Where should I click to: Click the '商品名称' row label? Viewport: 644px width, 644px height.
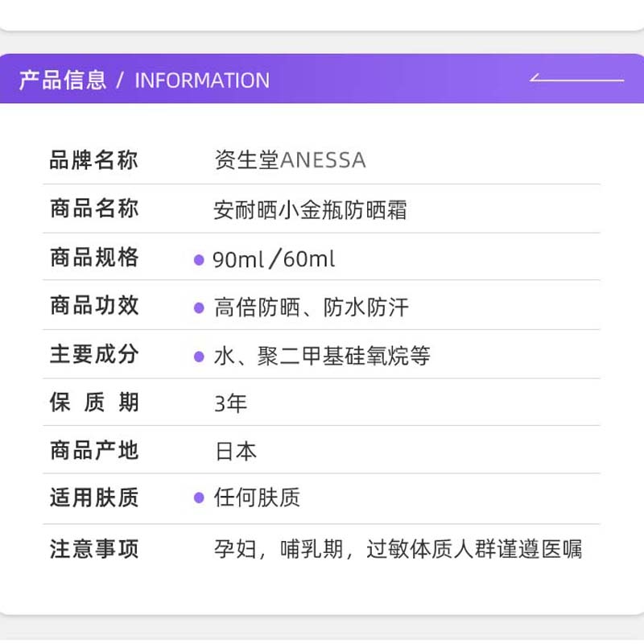[x=94, y=208]
